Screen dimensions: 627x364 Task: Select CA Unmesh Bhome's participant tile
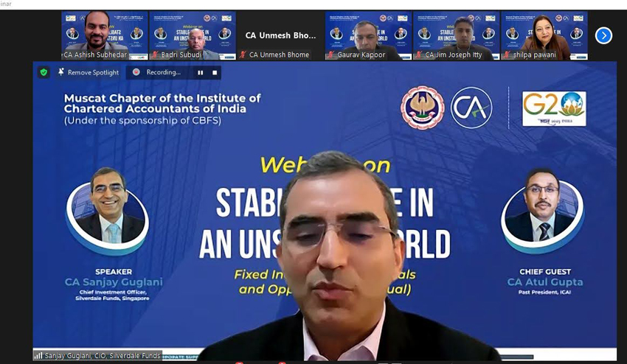click(280, 35)
